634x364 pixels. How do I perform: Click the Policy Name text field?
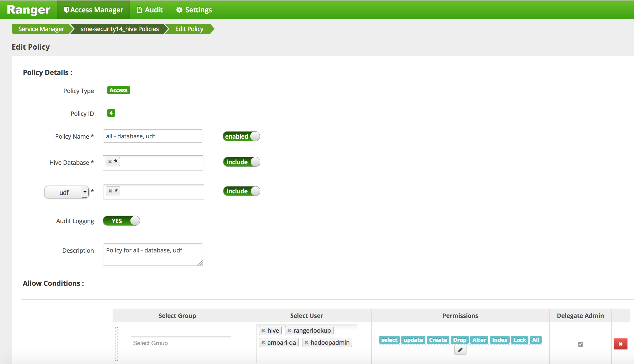pos(153,136)
